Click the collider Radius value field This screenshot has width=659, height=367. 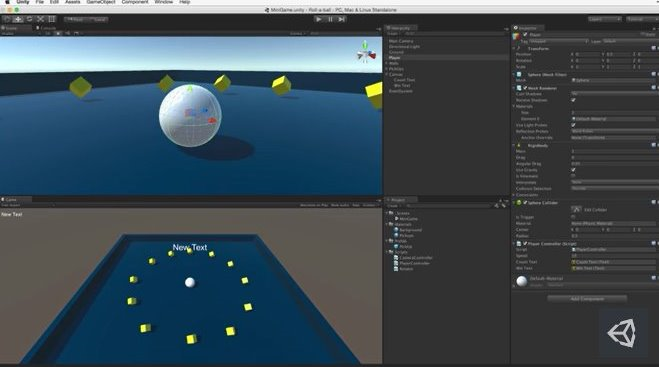point(615,236)
